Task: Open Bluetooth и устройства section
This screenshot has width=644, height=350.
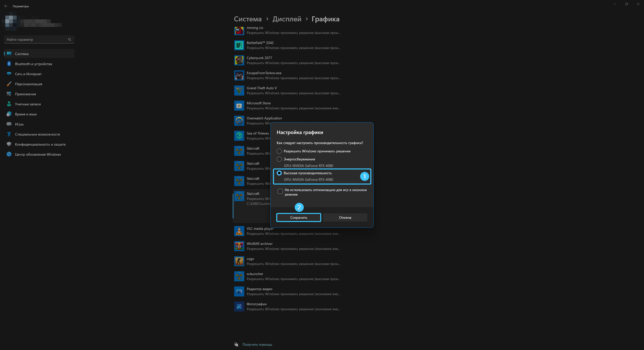Action: (39, 64)
